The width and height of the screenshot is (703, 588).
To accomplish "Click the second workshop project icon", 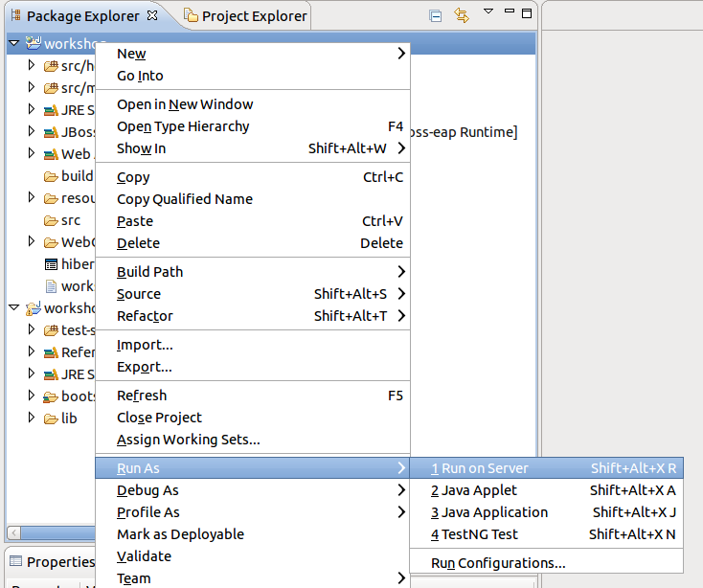I will 34,308.
